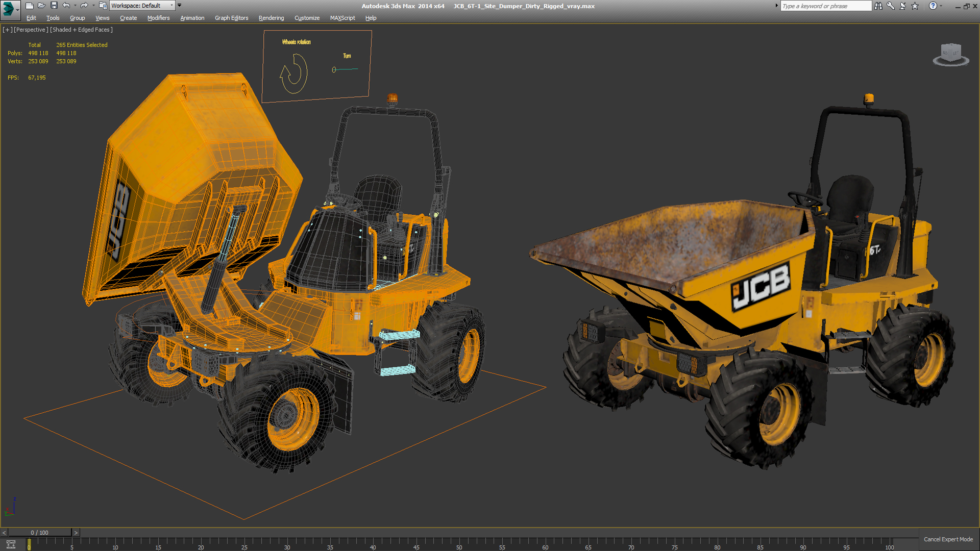
Task: Click the Turn slider handle in rig panel
Action: tap(334, 70)
